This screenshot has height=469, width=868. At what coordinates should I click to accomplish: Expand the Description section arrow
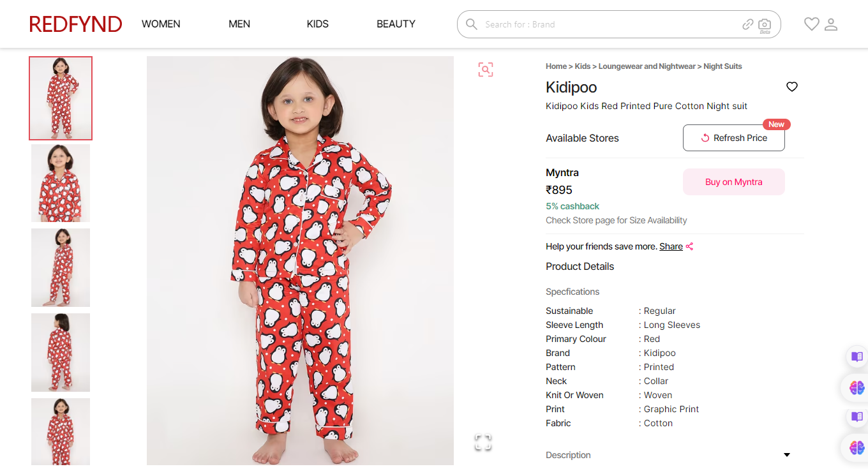[x=787, y=455]
